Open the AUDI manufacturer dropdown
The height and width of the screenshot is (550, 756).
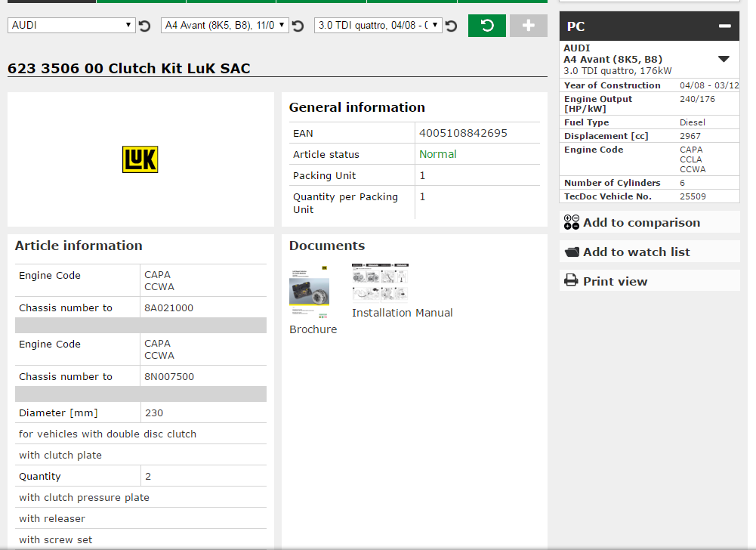pos(72,25)
